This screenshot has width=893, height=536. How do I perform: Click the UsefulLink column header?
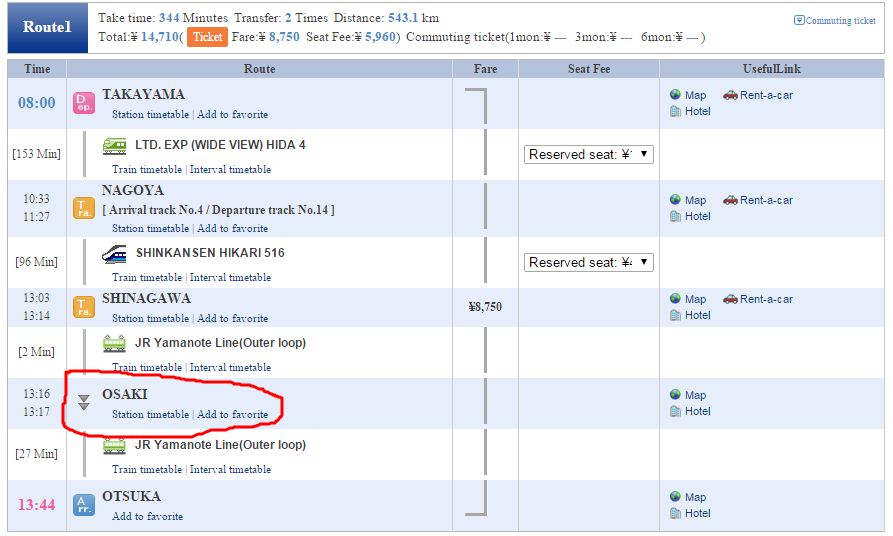click(772, 69)
